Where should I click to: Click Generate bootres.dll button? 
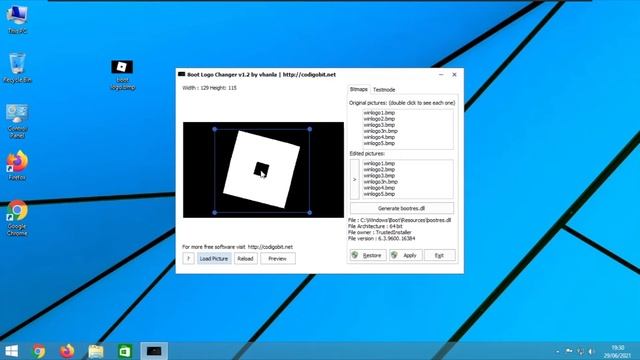tap(402, 208)
